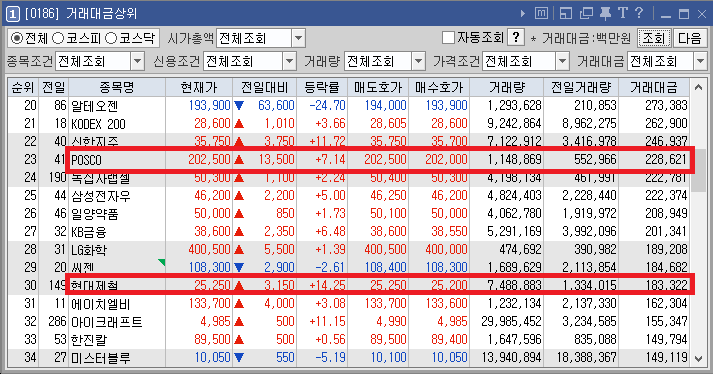This screenshot has width=713, height=374.
Task: Click the 등락률 column header
Action: tap(322, 87)
